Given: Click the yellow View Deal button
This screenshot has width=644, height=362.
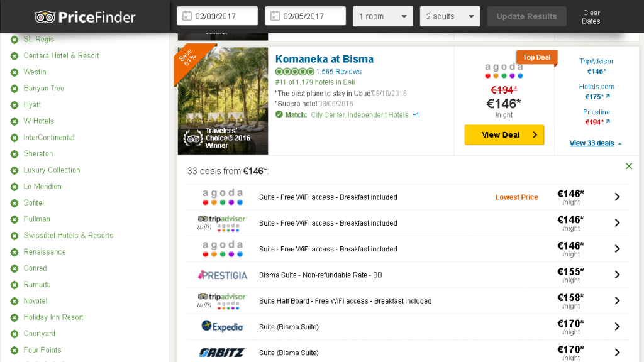Looking at the screenshot, I should point(504,134).
